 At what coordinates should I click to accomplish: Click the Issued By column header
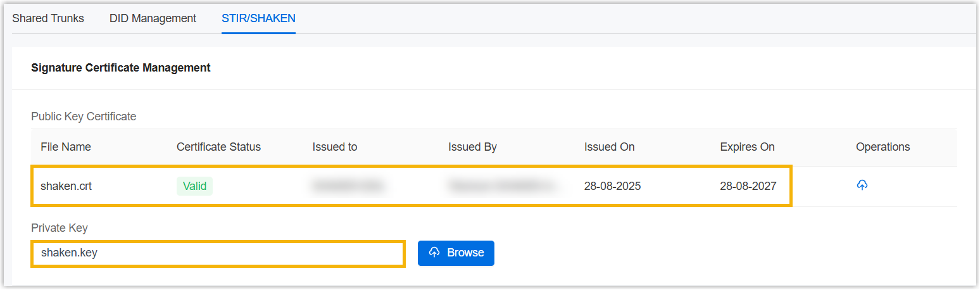coord(472,147)
